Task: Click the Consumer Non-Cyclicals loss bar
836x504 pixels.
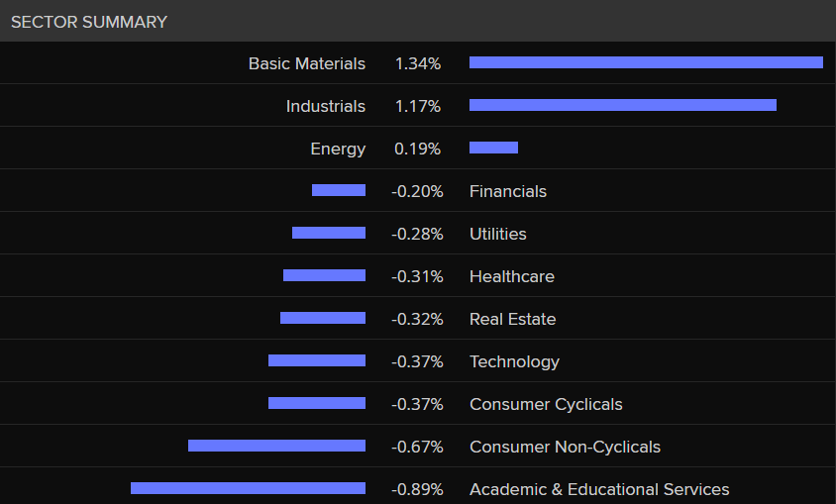Action: [276, 446]
